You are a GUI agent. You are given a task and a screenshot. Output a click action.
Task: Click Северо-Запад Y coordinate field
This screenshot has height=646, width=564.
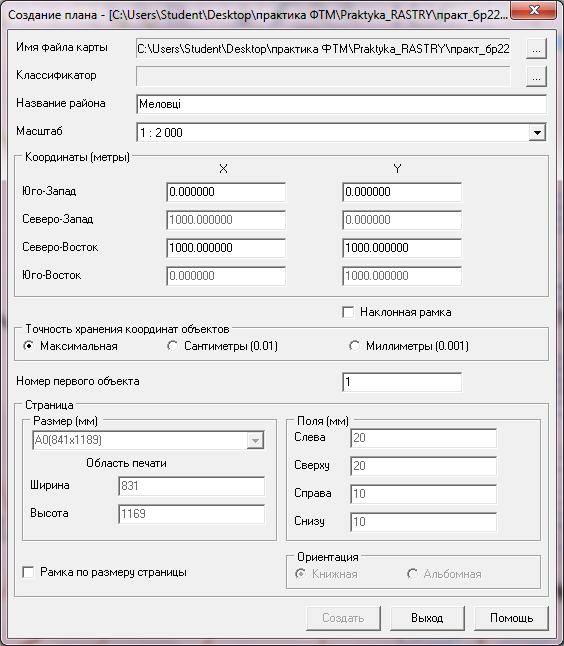(402, 220)
